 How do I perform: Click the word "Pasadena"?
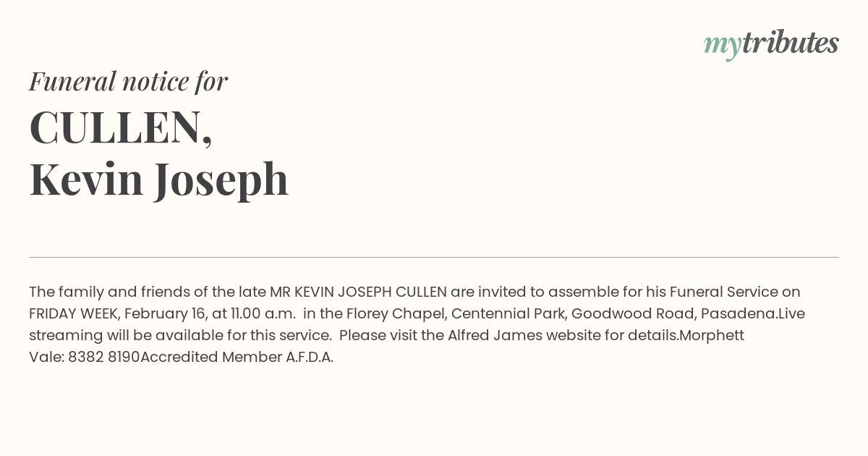(x=739, y=314)
